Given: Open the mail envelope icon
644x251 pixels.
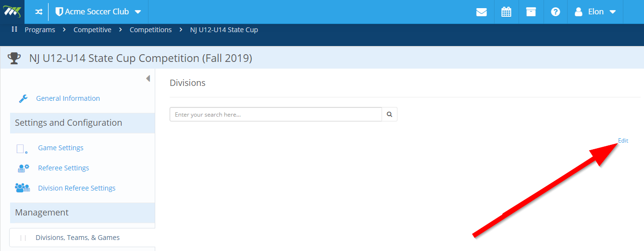Looking at the screenshot, I should click(482, 12).
